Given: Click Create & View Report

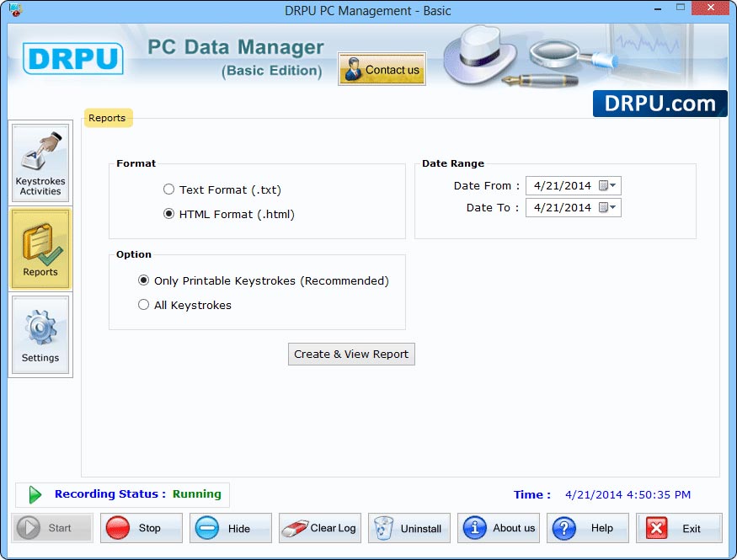Looking at the screenshot, I should pos(351,355).
